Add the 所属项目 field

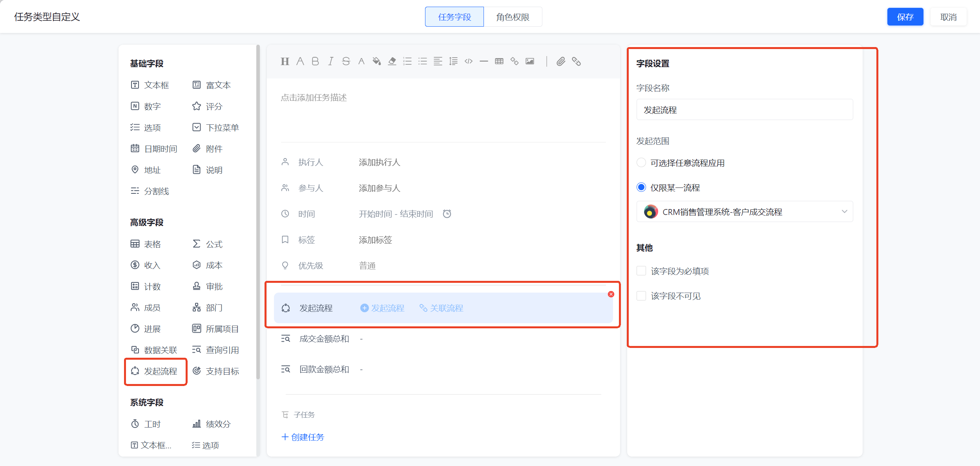215,329
